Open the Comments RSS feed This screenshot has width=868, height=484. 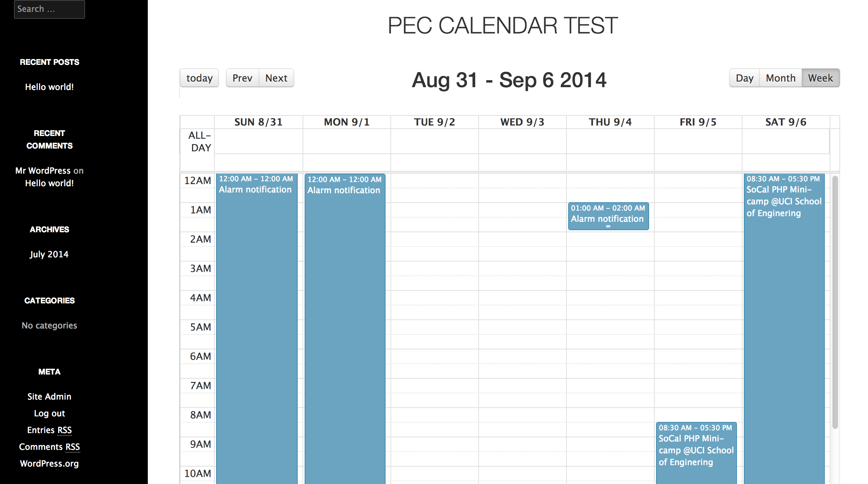pos(50,447)
